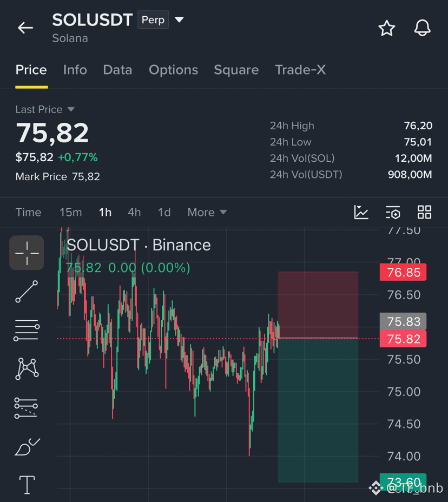The image size is (448, 502).
Task: Select the horizontal lines tool
Action: pyautogui.click(x=27, y=330)
